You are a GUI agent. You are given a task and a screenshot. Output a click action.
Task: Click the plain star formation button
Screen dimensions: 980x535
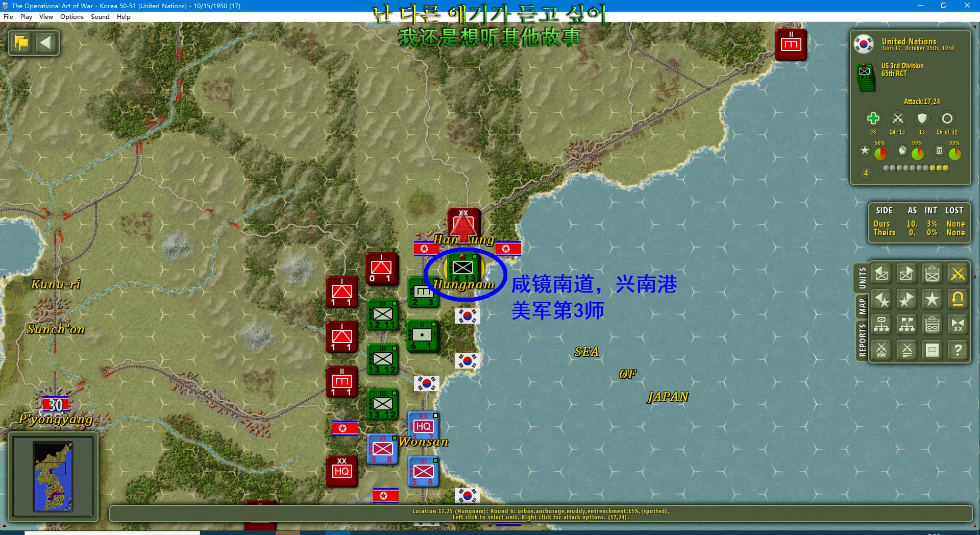pos(933,299)
